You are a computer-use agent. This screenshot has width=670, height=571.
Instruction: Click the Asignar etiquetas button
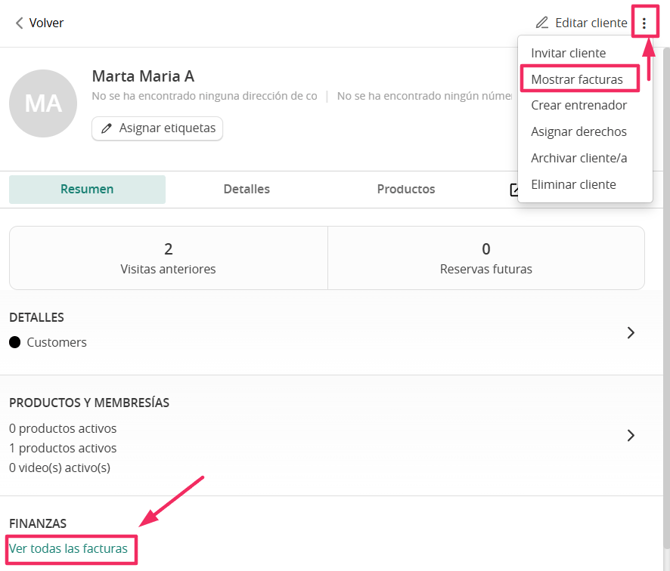tap(157, 128)
